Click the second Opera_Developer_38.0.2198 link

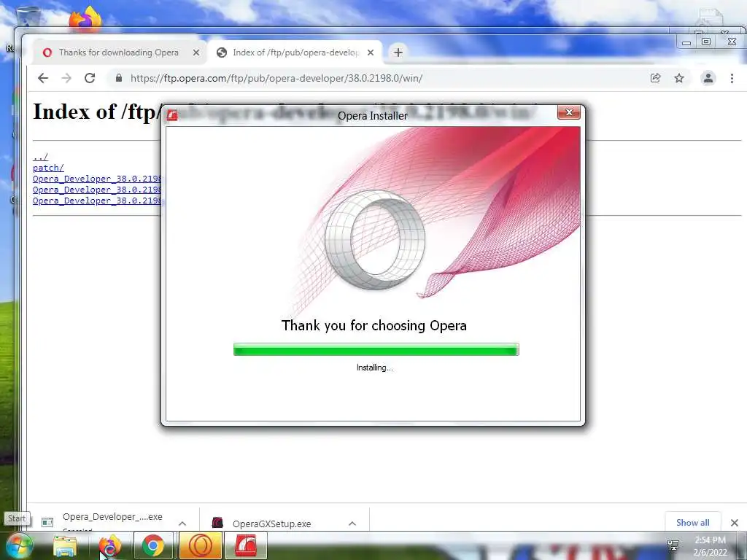tap(97, 190)
